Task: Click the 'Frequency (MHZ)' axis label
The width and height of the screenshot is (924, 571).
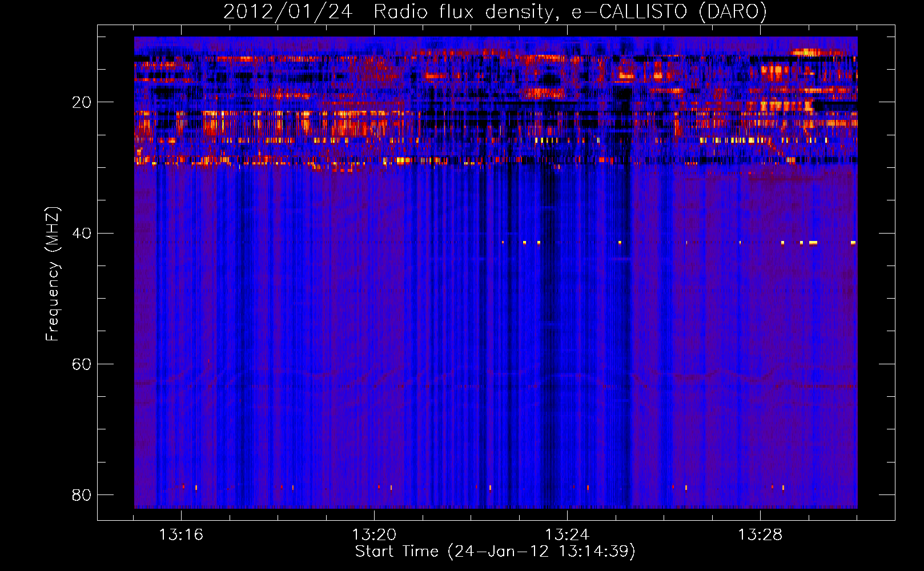Action: click(53, 274)
